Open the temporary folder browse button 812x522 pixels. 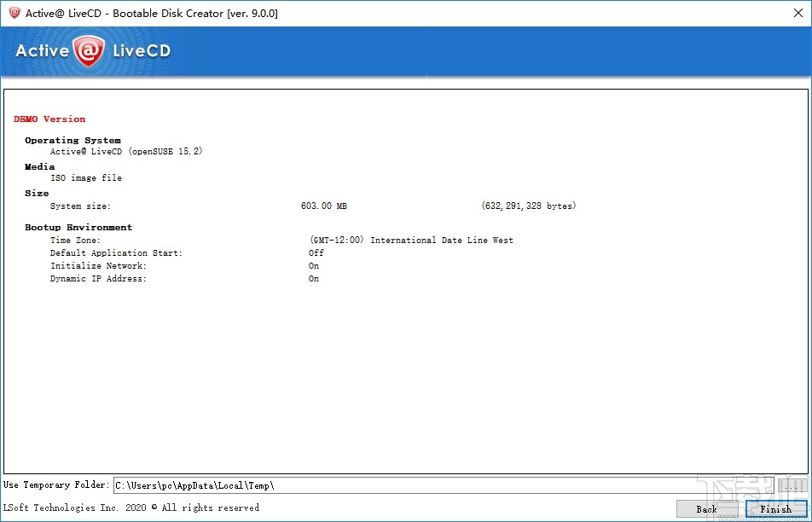pyautogui.click(x=792, y=486)
